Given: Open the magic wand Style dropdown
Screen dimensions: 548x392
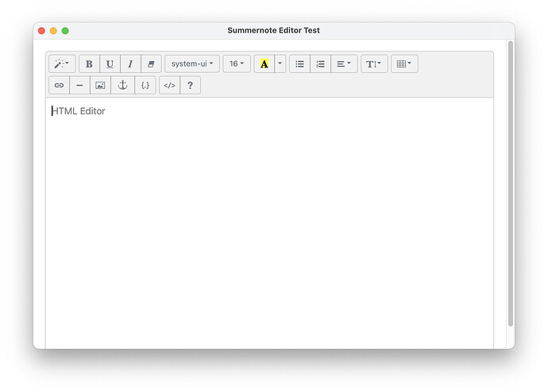Looking at the screenshot, I should tap(62, 64).
